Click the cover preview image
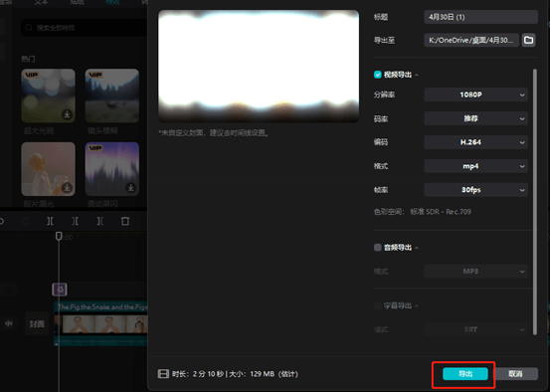Screen dimensions: 550x392 pos(259,66)
